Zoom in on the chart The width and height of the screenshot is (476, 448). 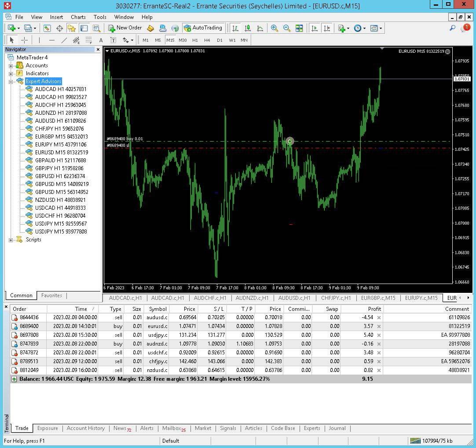[x=275, y=28]
